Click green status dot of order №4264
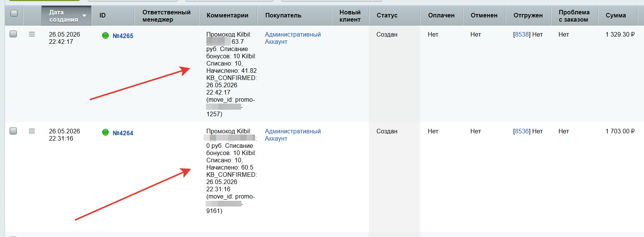The width and height of the screenshot is (644, 237). coord(106,132)
